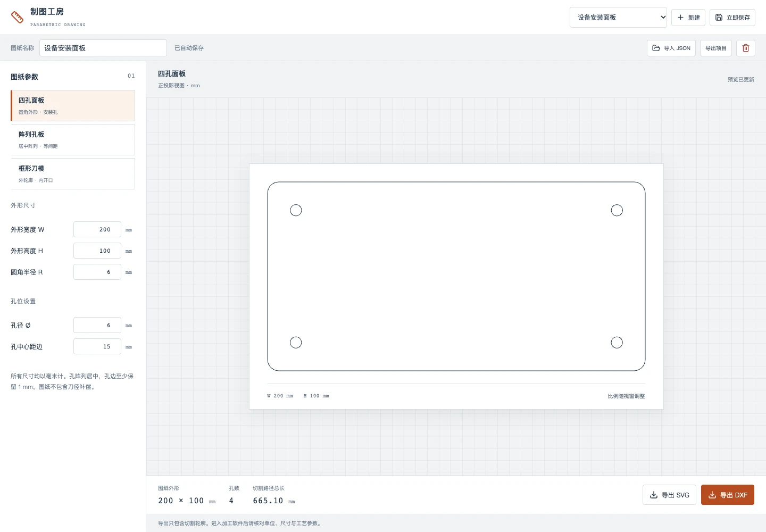Click the download icon in 导出 DXF
Image resolution: width=766 pixels, height=532 pixels.
[712, 495]
